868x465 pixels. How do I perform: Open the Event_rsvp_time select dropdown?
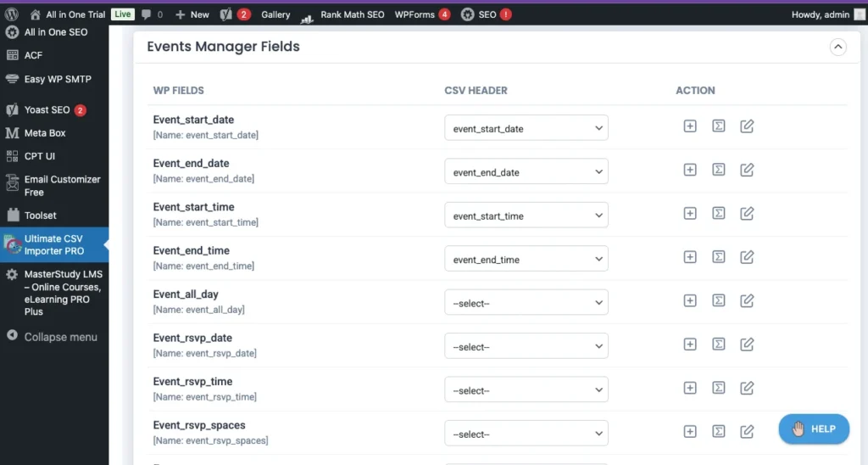coord(526,390)
